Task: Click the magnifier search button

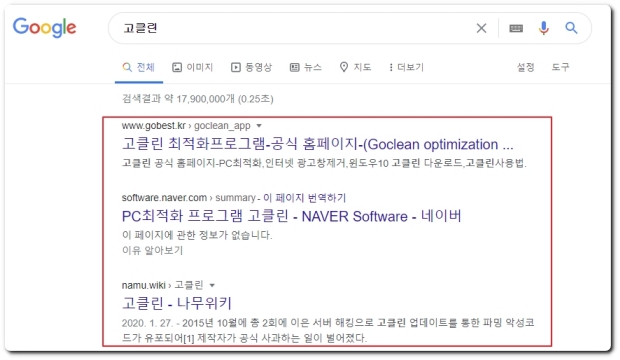Action: [x=571, y=28]
